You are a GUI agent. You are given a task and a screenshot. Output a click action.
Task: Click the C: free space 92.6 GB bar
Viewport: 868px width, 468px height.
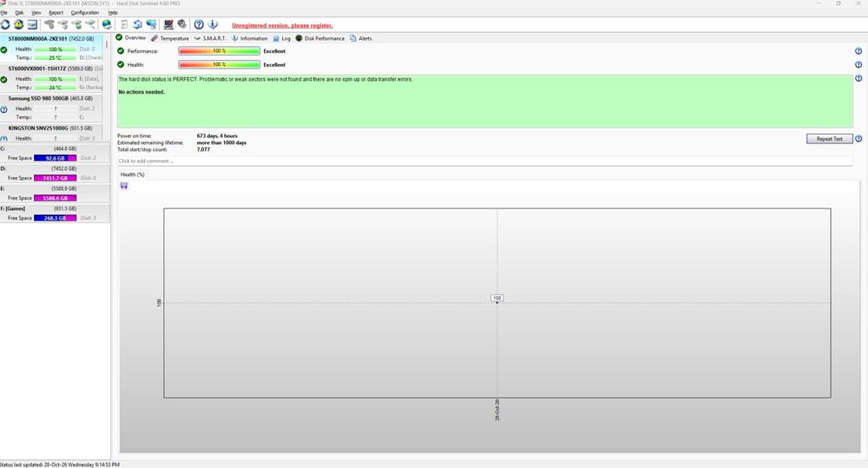(56, 158)
